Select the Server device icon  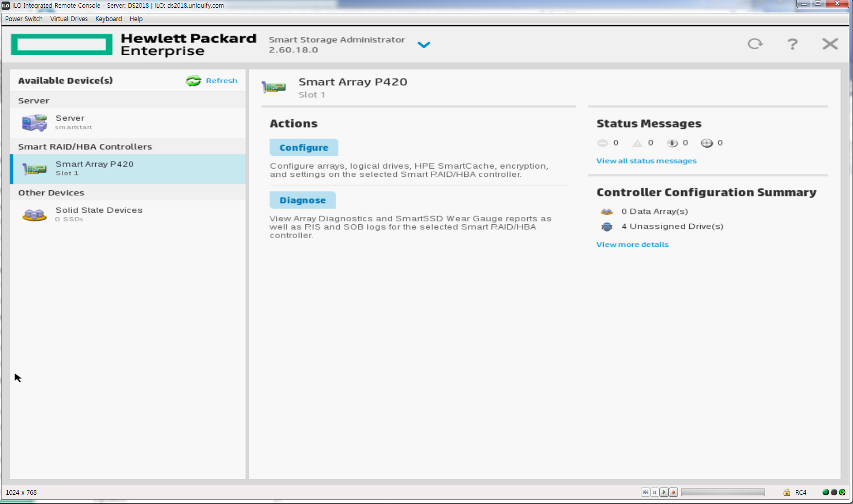point(34,123)
